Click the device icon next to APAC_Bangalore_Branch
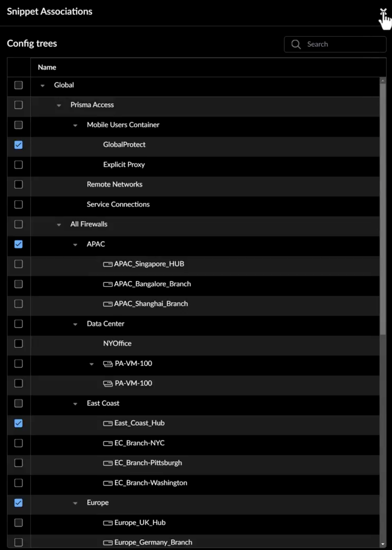The width and height of the screenshot is (392, 550). pos(108,284)
